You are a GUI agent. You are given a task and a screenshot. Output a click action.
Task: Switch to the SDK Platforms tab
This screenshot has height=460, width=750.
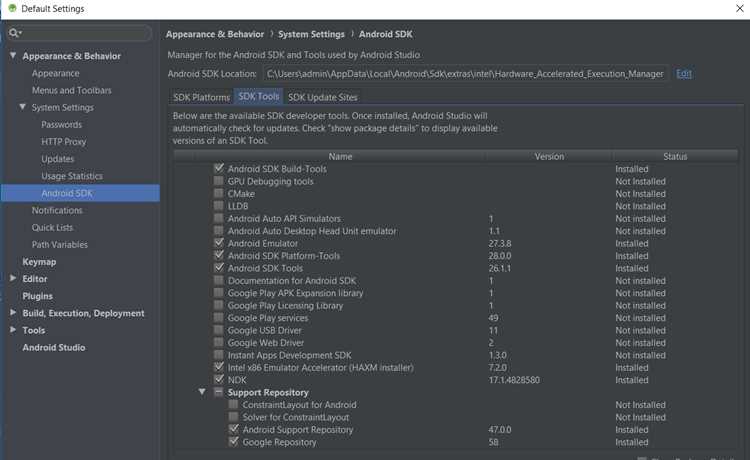click(x=201, y=97)
